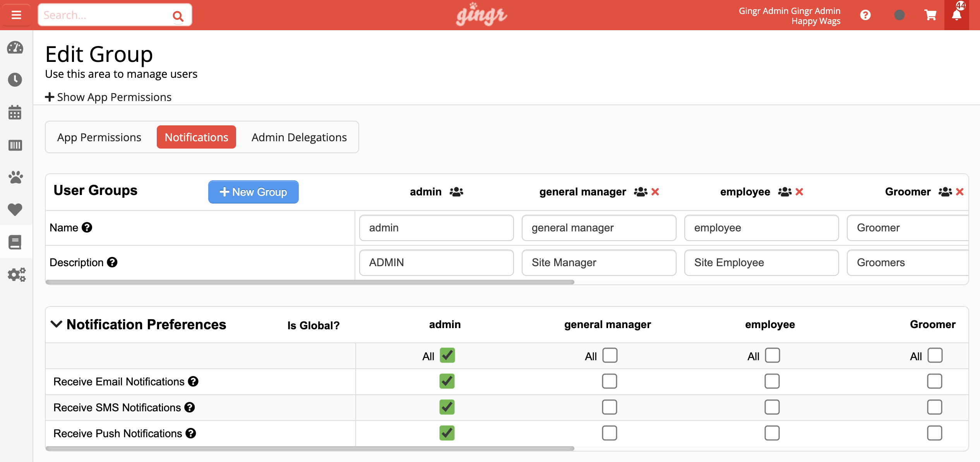Disable admin SMS notifications
Screen dimensions: 980x462
pos(447,407)
